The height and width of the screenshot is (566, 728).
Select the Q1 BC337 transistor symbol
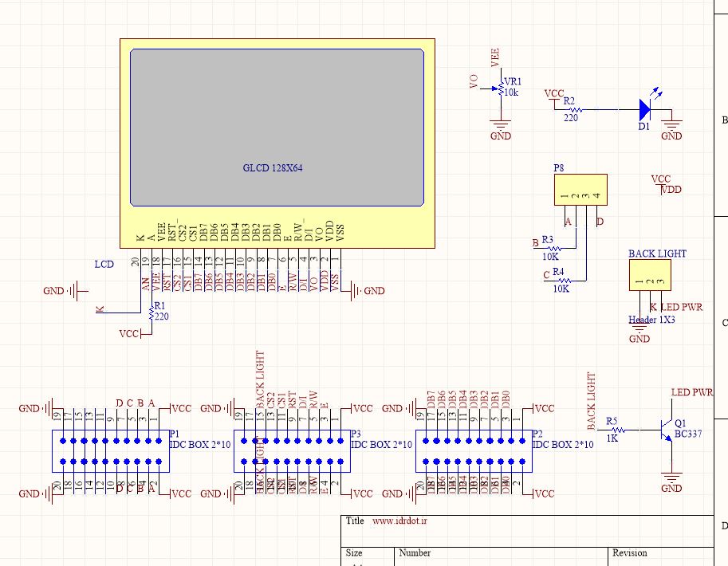[x=664, y=431]
